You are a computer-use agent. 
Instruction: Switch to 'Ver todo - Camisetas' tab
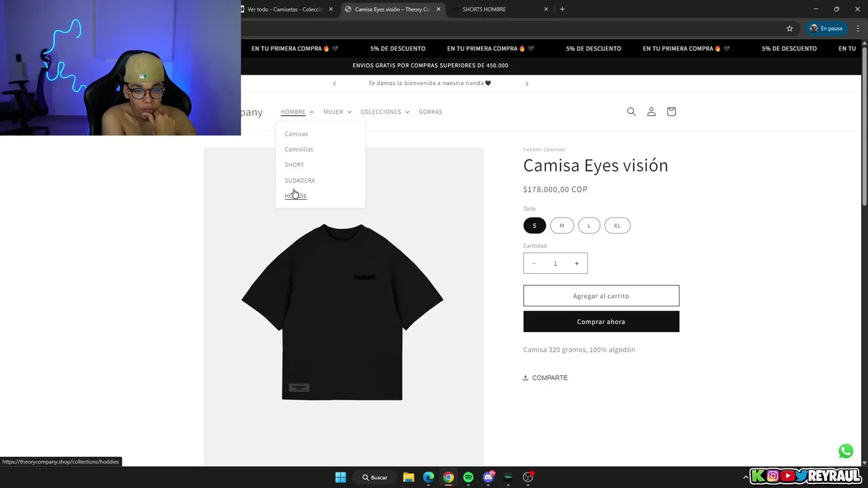coord(285,9)
